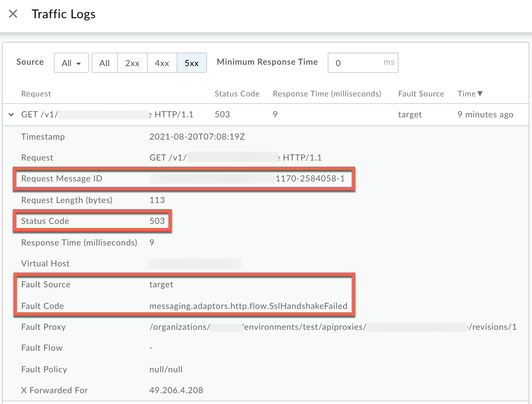Click the timestamp value 2021-08-20T07:08:19Z
532x404 pixels.
pos(197,137)
